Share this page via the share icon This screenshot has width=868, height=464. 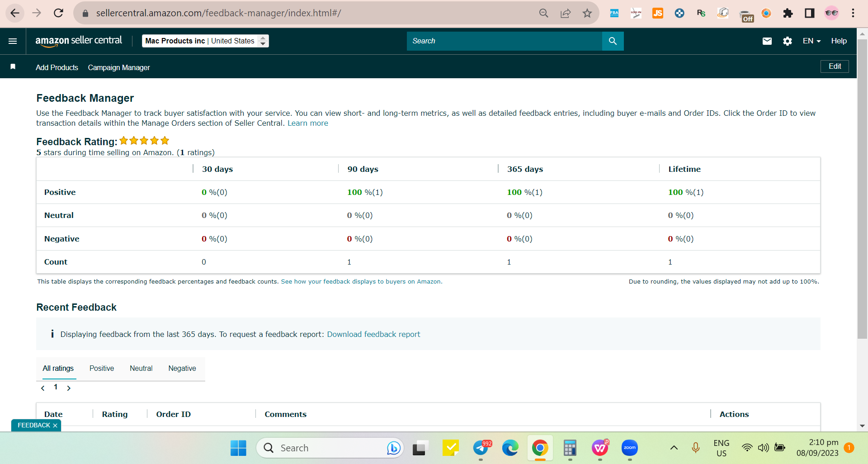(565, 13)
